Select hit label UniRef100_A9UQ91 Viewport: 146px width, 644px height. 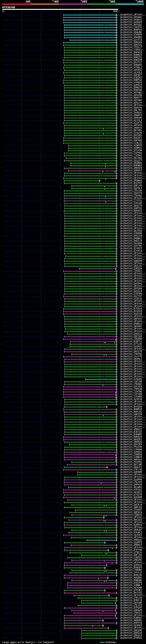coord(131,578)
